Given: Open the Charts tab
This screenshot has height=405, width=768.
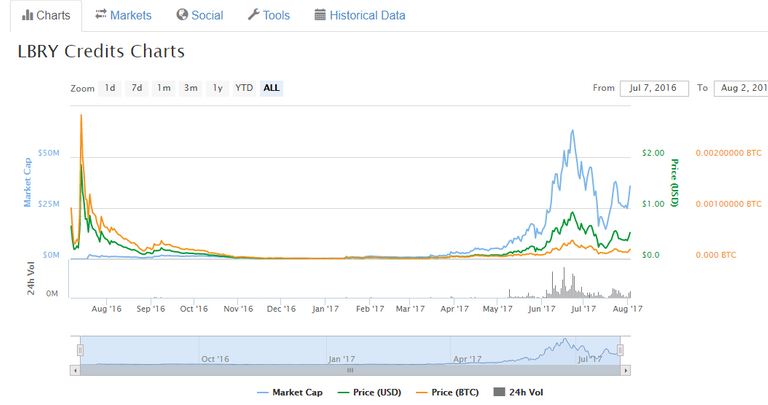Looking at the screenshot, I should coord(46,16).
